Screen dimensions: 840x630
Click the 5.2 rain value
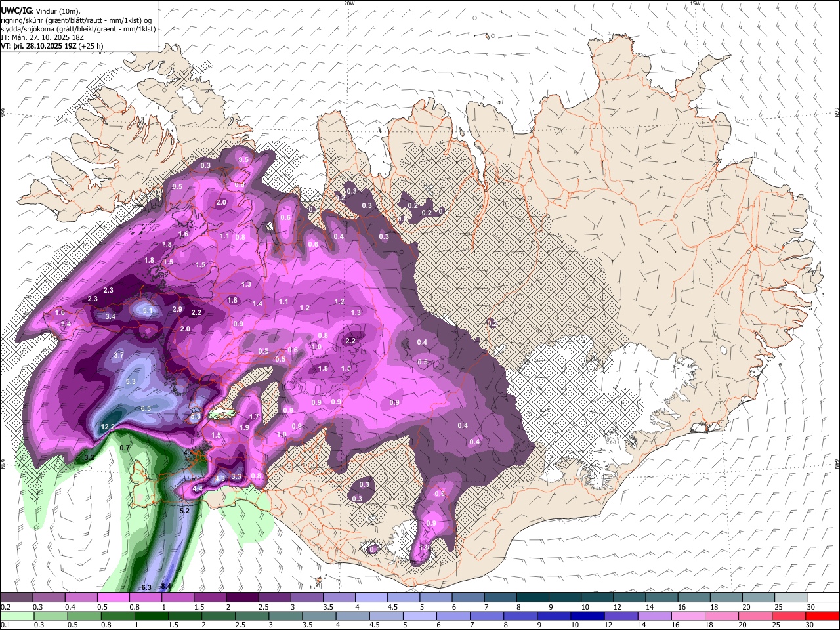[x=184, y=511]
